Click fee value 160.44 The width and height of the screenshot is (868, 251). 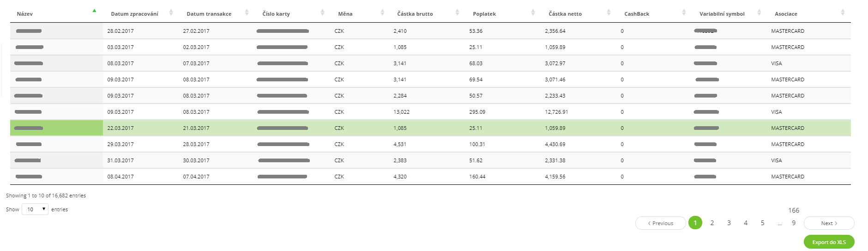[477, 177]
